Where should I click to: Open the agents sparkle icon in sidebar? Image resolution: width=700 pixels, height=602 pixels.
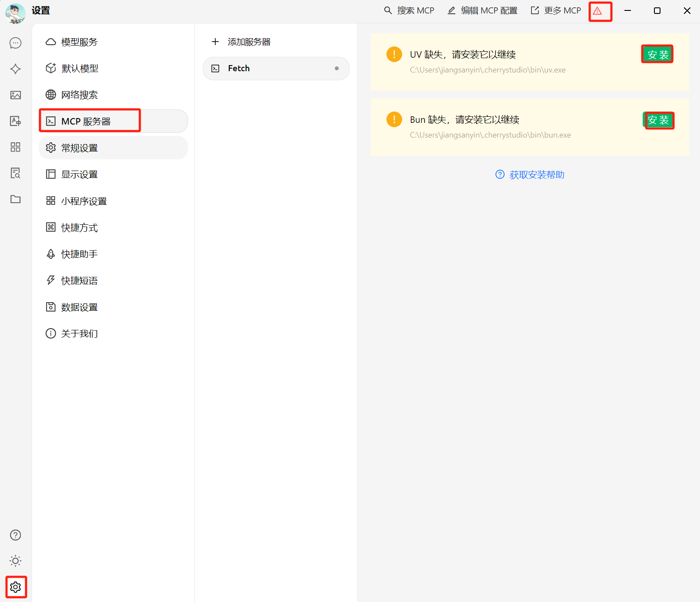coord(16,69)
